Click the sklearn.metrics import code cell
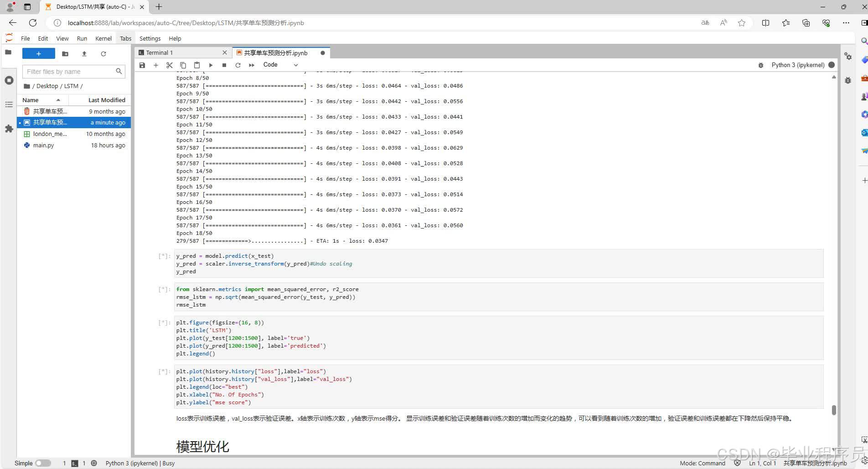This screenshot has height=469, width=868. (499, 297)
